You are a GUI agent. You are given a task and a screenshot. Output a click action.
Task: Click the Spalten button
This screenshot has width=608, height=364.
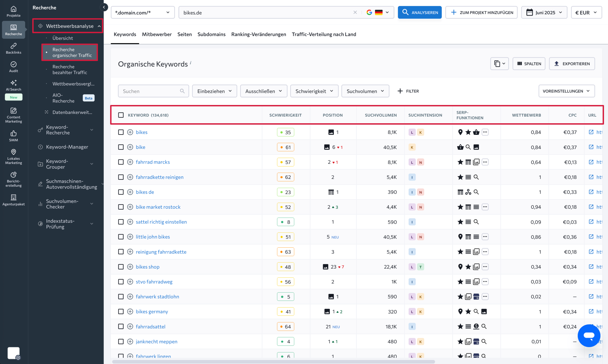click(529, 64)
